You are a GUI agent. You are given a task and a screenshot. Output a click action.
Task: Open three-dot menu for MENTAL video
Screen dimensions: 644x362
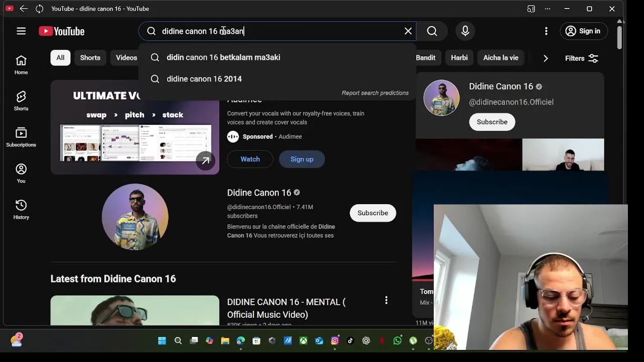click(x=386, y=300)
